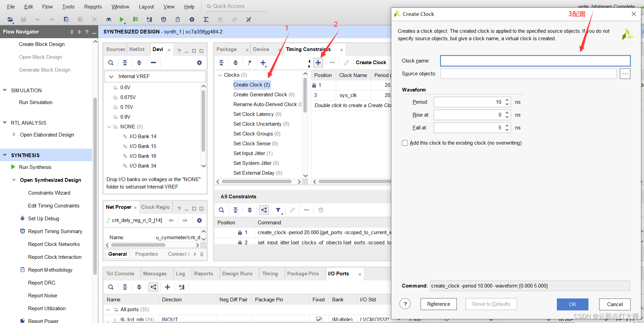Decrease Fall at value with down arrow

[x=507, y=130]
